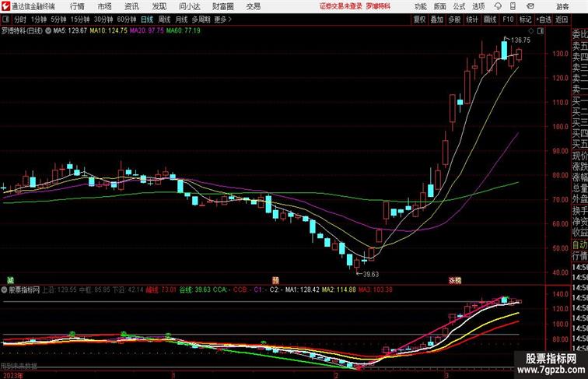
Task: Open the mail envelope icon
Action: (530, 6)
